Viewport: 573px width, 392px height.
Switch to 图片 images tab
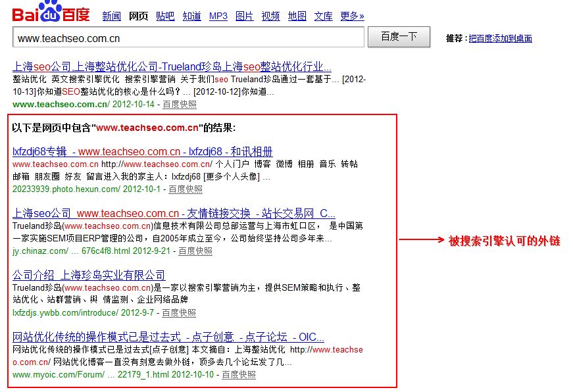coord(244,16)
